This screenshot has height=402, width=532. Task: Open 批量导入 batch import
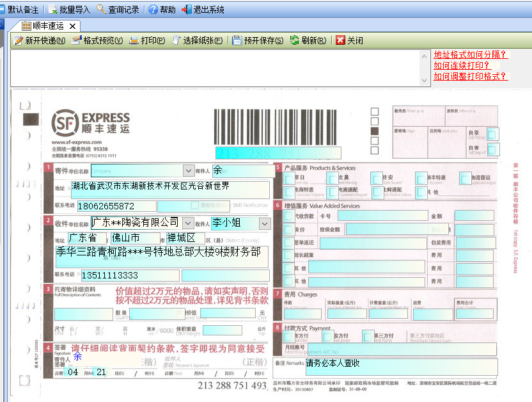coord(70,10)
